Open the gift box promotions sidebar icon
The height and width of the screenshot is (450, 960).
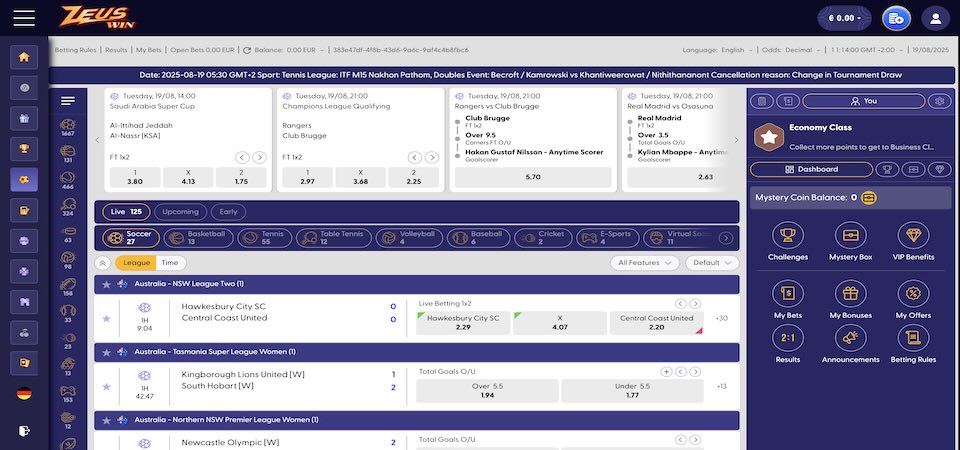pos(24,118)
